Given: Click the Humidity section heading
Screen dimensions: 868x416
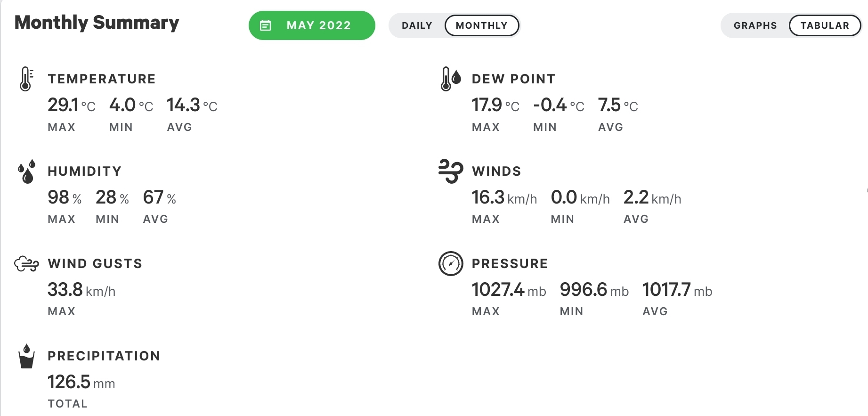Looking at the screenshot, I should tap(85, 171).
